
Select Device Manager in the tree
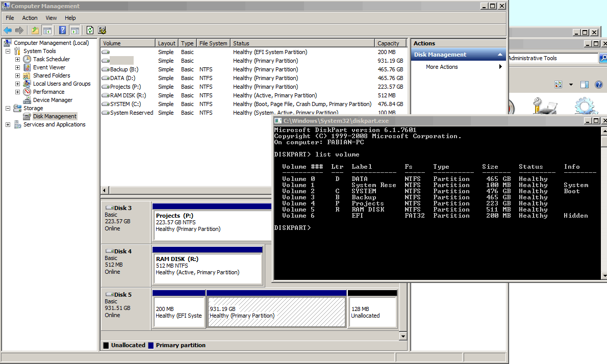[x=53, y=100]
